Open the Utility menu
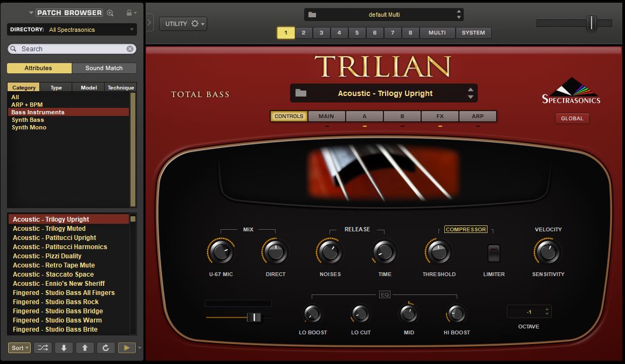 183,24
